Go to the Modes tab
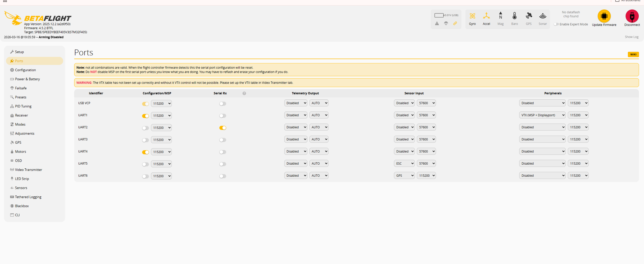Viewport: 644px width, 264px height. [x=20, y=125]
